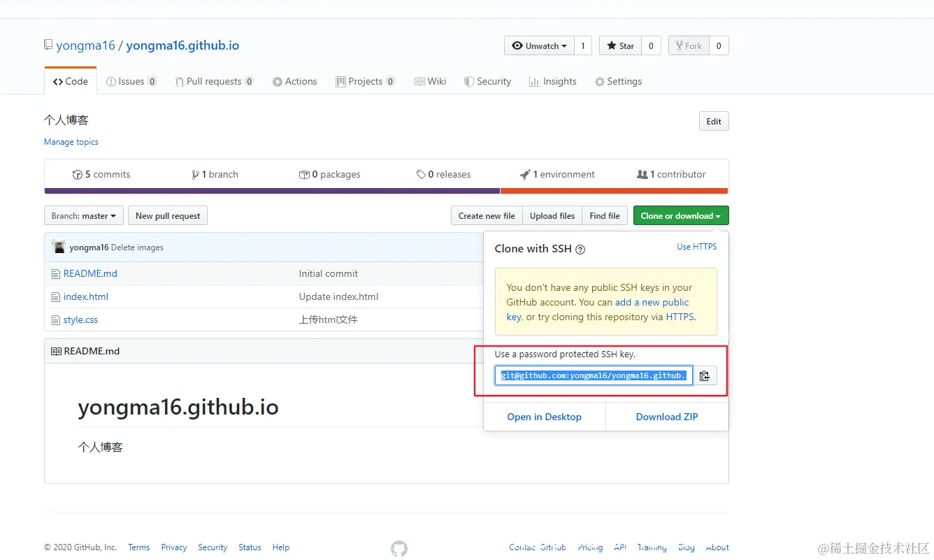Viewport: 934px width, 560px height.
Task: Click Create new file button
Action: (x=487, y=215)
